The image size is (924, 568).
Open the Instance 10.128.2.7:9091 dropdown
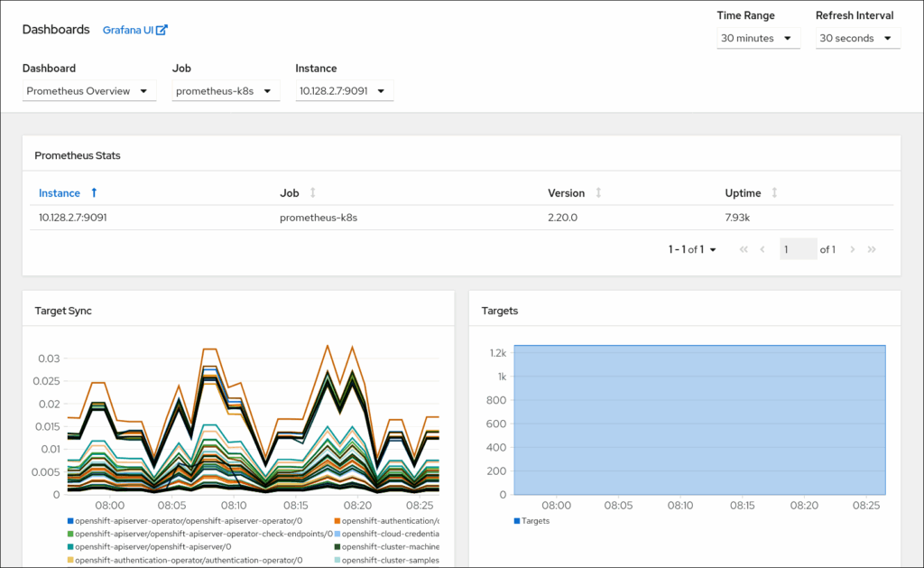point(344,91)
